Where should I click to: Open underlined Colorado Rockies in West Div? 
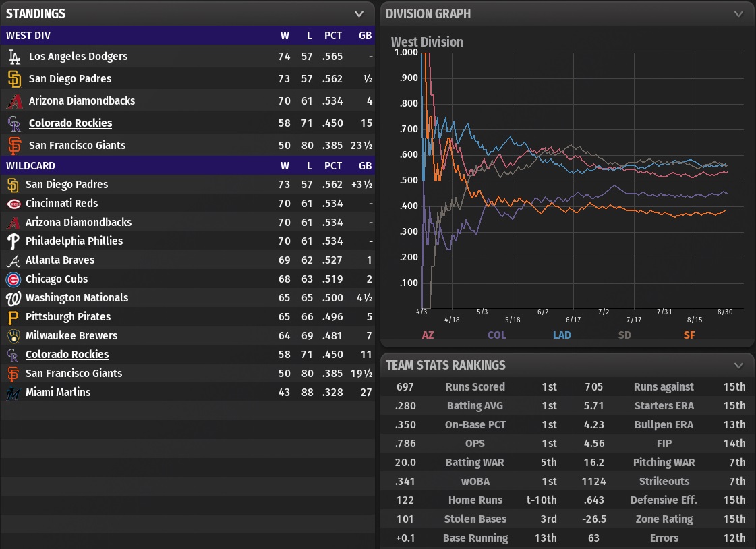click(70, 123)
